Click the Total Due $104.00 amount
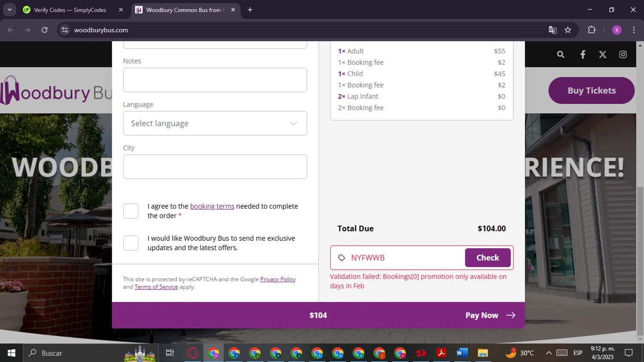 coord(492,228)
